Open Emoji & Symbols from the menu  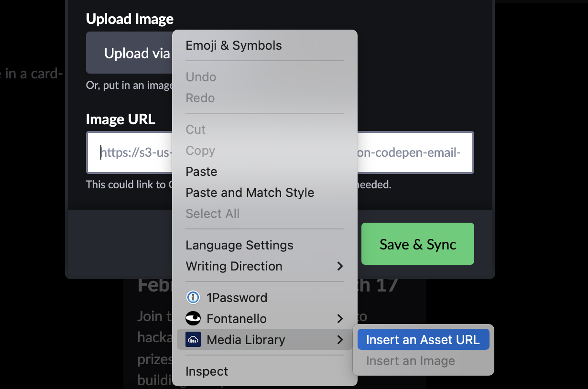pos(234,46)
